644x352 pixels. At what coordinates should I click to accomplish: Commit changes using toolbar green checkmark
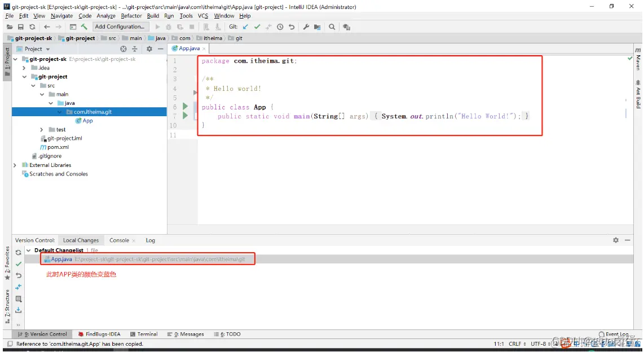tap(257, 27)
